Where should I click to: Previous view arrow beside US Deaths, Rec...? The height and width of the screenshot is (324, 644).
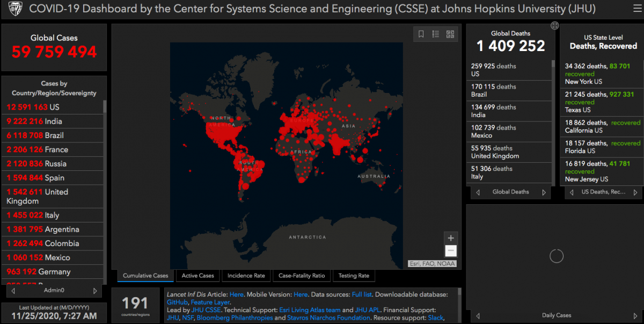572,192
